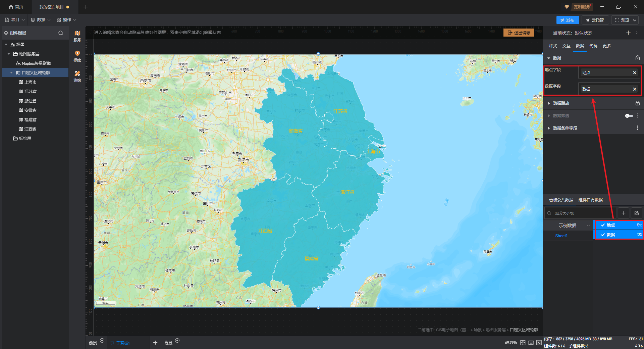Open the 项目 menu
644x349 pixels.
pos(15,20)
